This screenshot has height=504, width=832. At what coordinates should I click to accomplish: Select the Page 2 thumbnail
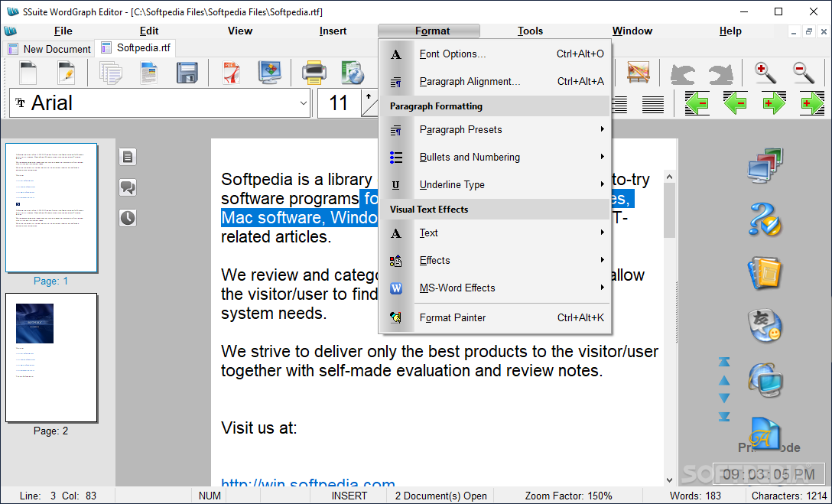click(x=51, y=358)
